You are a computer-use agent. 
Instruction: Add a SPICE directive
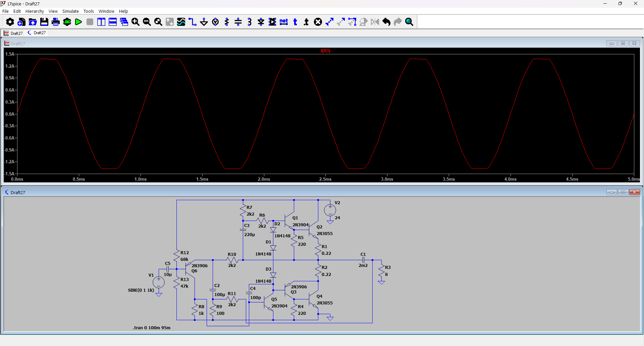pyautogui.click(x=306, y=22)
